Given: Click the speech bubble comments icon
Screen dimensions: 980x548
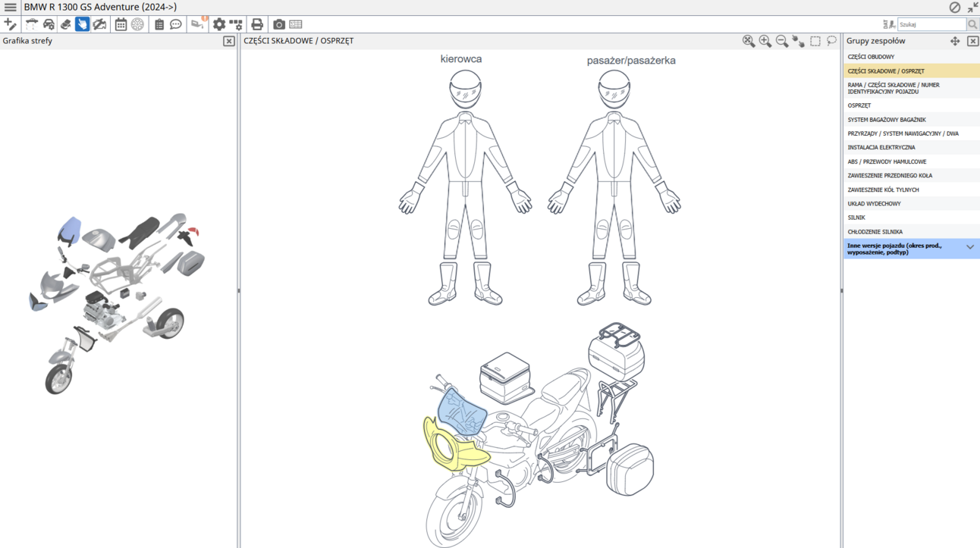Looking at the screenshot, I should [x=176, y=24].
